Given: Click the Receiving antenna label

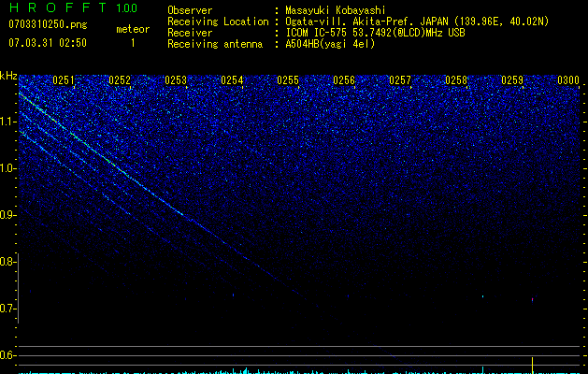Looking at the screenshot, I should 215,44.
